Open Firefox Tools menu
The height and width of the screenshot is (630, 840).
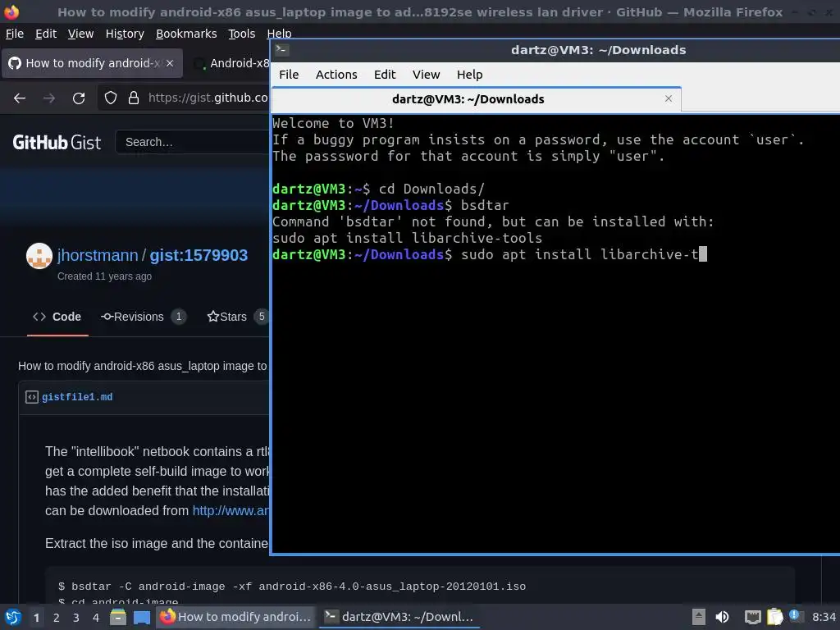(x=242, y=34)
